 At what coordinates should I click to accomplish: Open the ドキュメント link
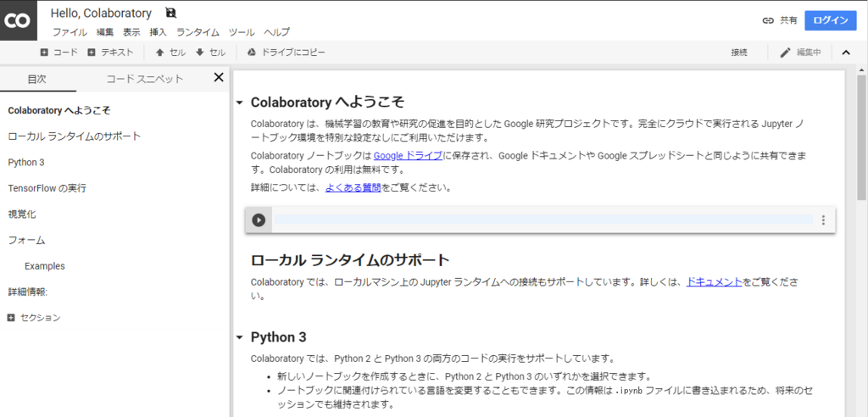714,281
